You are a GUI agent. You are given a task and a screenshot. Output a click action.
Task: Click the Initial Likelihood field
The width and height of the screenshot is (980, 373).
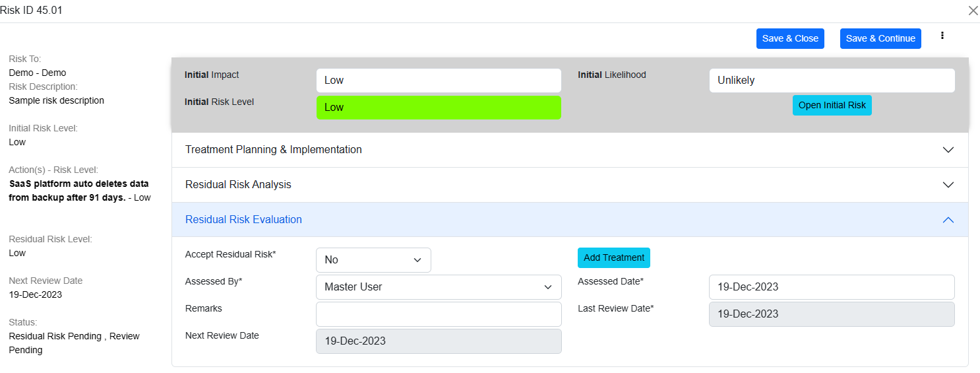pyautogui.click(x=832, y=81)
